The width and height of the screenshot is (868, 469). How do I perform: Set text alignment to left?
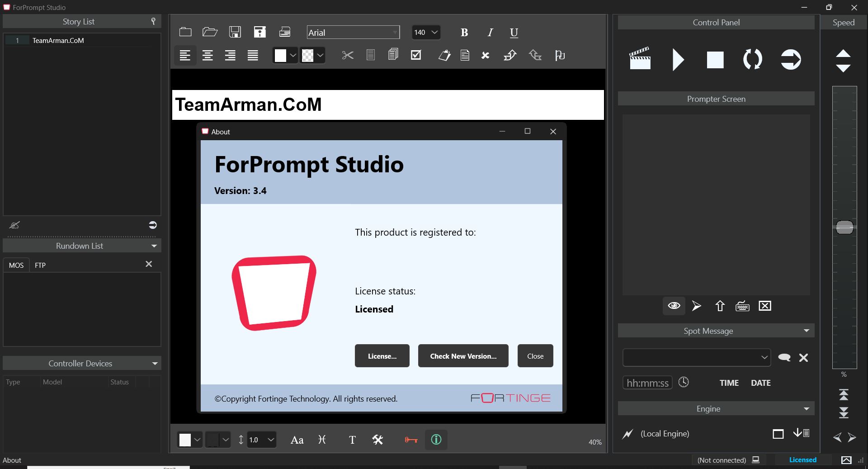click(x=185, y=56)
